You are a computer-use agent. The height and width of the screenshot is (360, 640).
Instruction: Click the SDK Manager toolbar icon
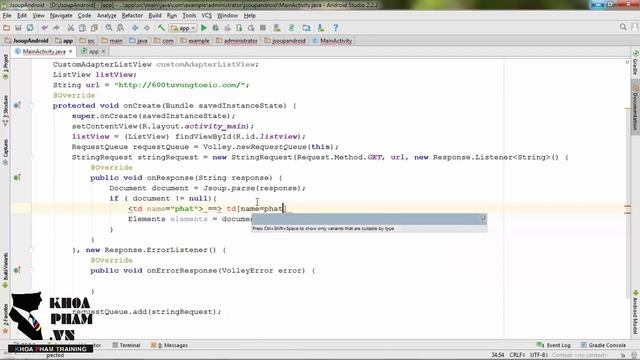[321, 28]
